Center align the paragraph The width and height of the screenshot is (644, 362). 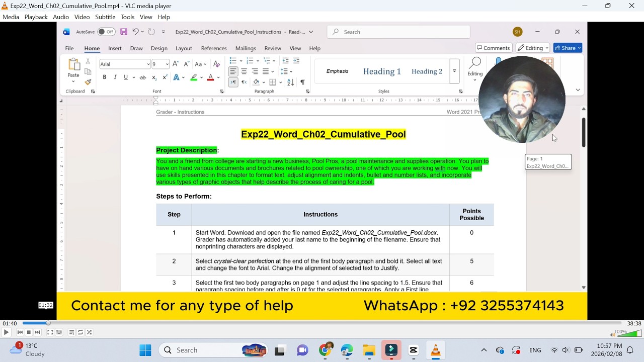244,71
